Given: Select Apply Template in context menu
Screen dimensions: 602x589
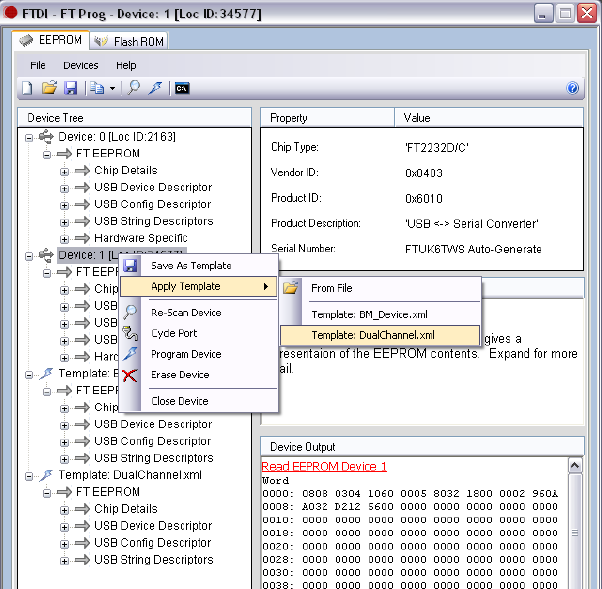Looking at the screenshot, I should 198,286.
